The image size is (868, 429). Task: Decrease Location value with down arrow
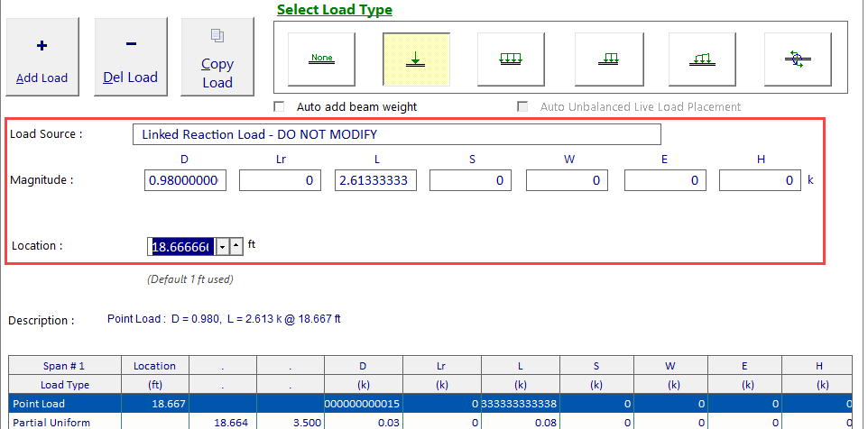[222, 246]
